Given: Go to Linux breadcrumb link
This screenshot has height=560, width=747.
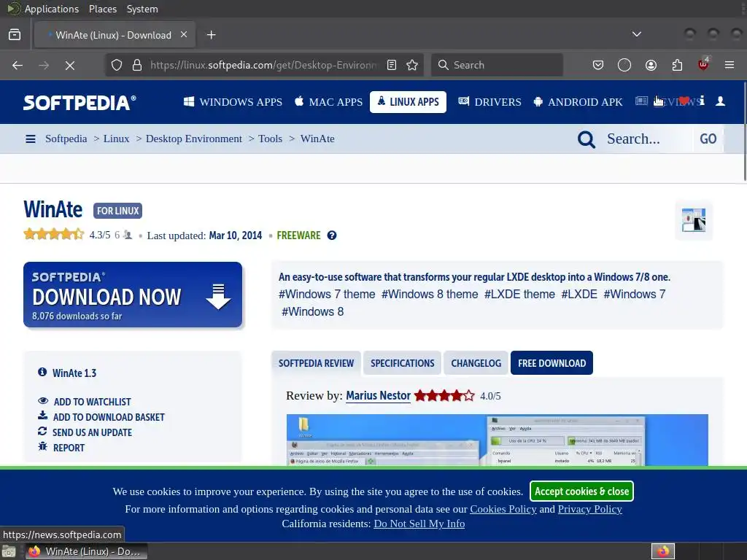Looking at the screenshot, I should click(x=116, y=139).
